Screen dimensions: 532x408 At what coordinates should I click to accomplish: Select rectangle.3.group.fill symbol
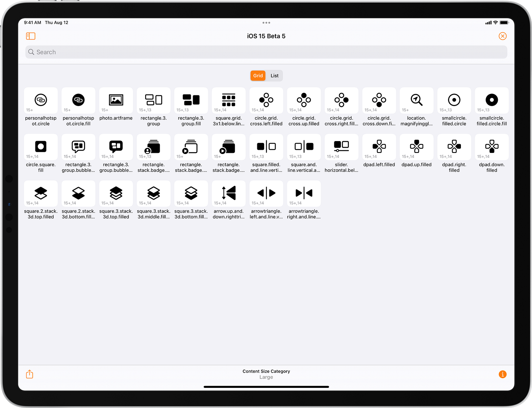click(191, 100)
